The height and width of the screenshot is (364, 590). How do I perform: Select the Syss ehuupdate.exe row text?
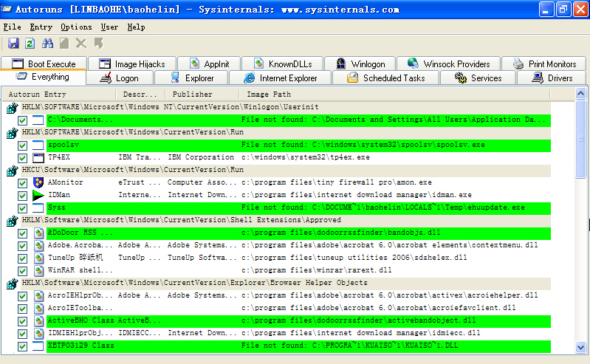click(x=299, y=207)
